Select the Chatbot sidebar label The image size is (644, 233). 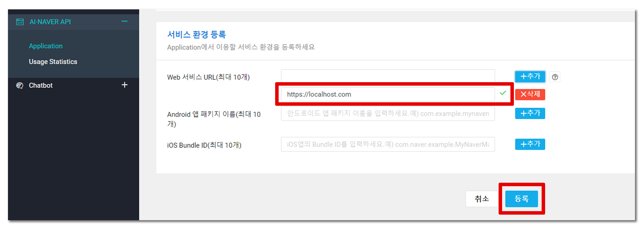point(41,85)
